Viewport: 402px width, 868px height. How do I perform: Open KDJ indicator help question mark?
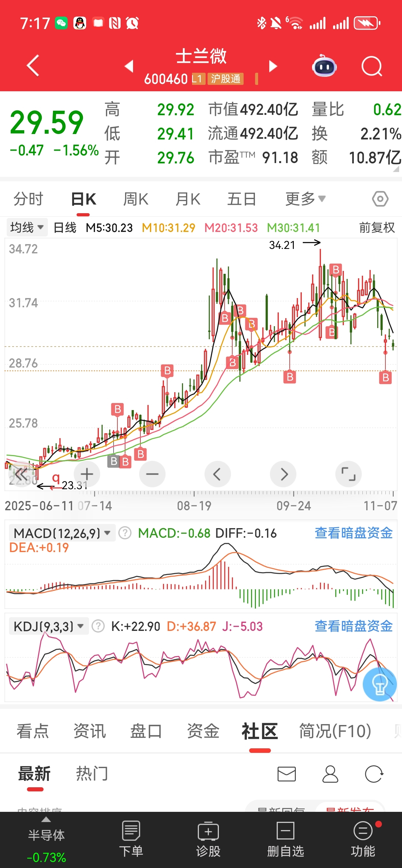[98, 626]
